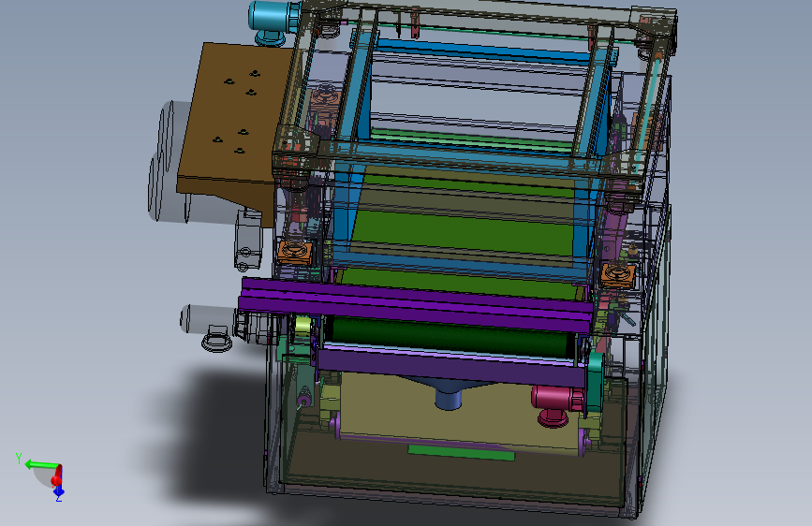Select the yellow-green roller end near the purple beam

302,326
